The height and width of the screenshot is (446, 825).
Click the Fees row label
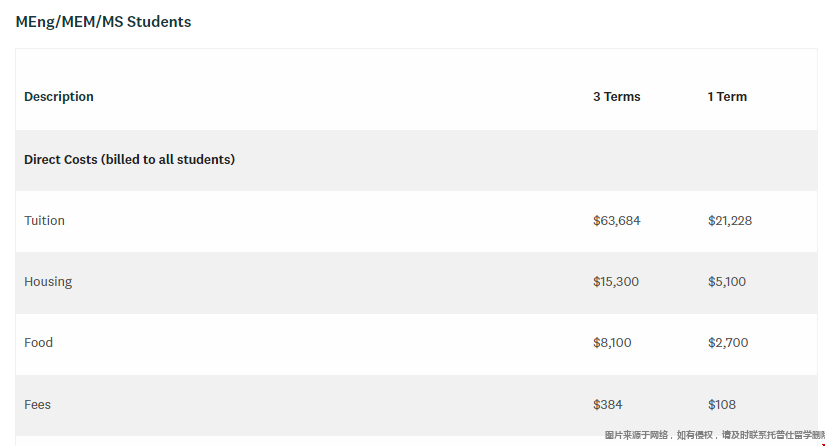point(37,404)
